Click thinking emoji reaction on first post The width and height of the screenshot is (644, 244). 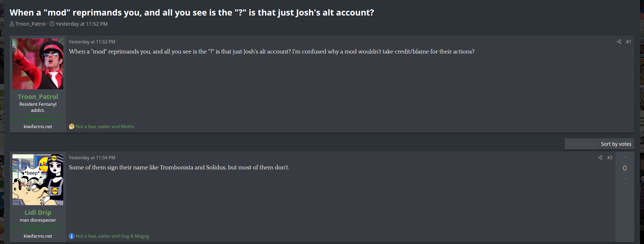[71, 126]
